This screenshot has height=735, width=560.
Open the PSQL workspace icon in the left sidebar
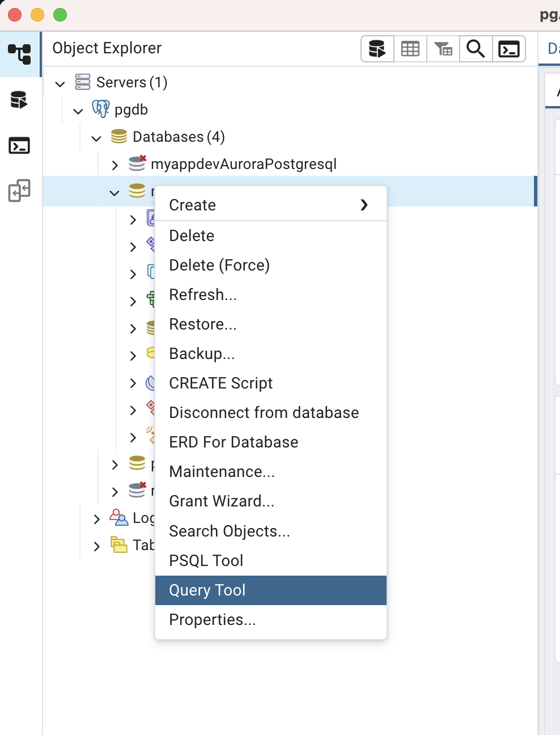tap(19, 146)
